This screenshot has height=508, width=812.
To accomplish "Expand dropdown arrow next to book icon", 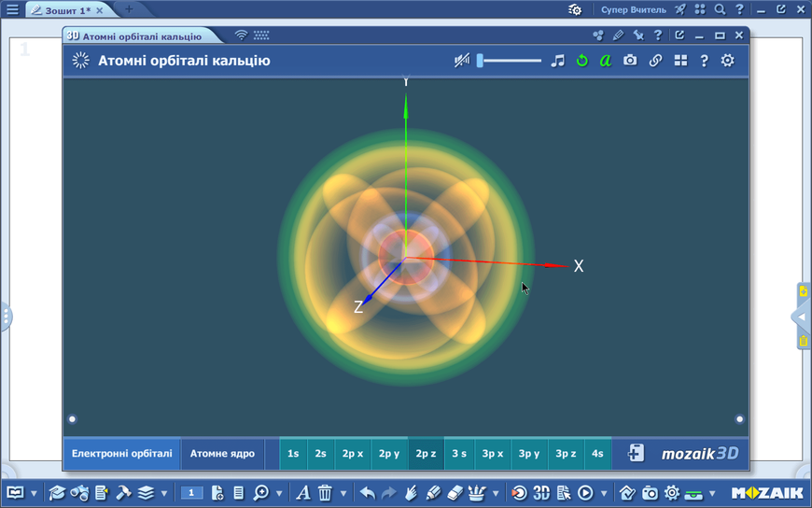I will pos(35,493).
